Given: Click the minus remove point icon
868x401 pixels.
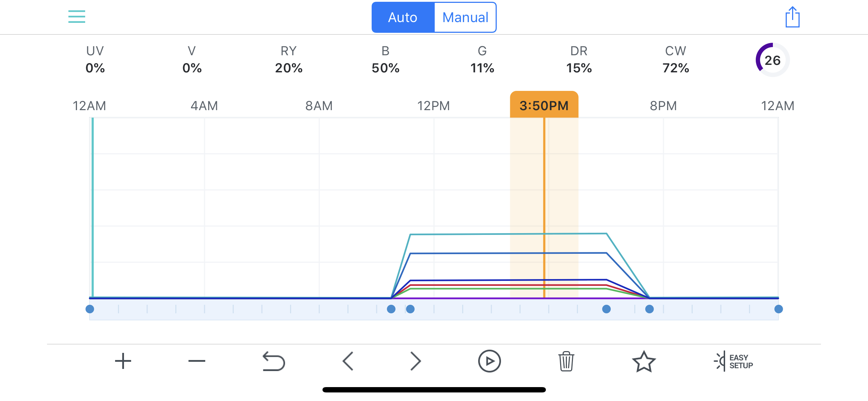Looking at the screenshot, I should (197, 361).
